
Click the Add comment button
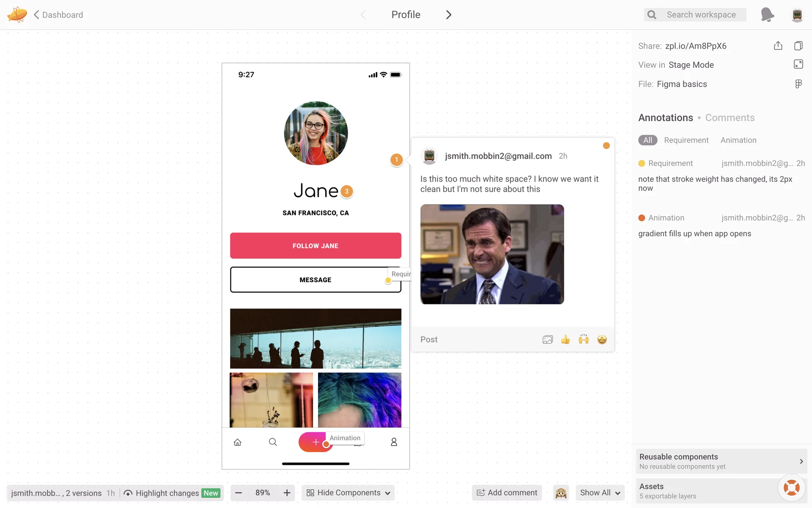coord(507,493)
